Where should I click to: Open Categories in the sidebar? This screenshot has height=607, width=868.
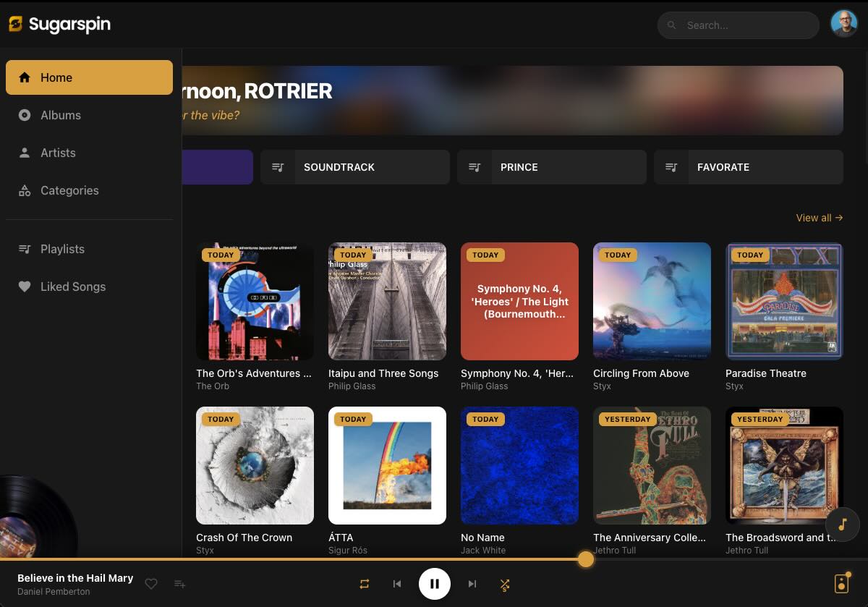tap(89, 190)
